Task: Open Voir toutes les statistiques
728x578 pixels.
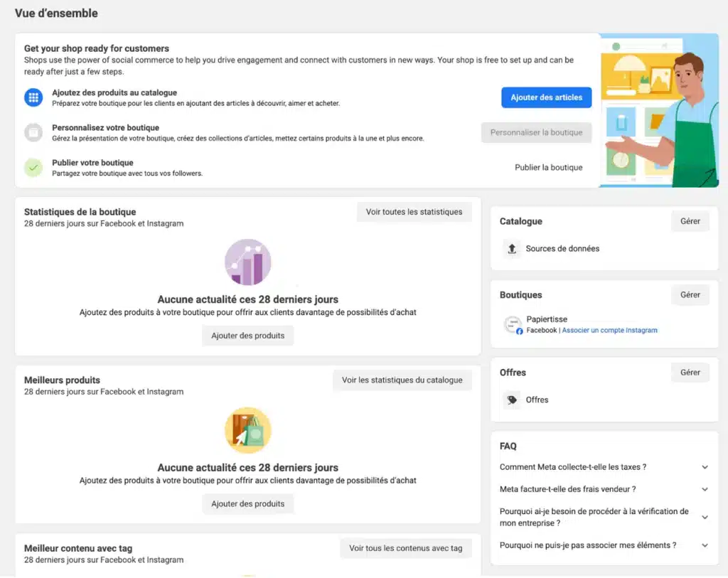Action: (x=414, y=211)
